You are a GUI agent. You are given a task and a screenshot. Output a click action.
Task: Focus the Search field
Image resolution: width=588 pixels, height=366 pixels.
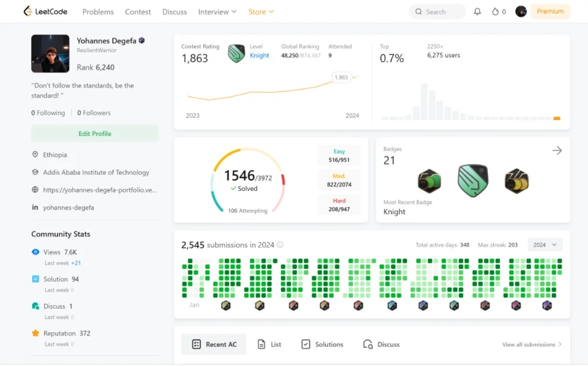pyautogui.click(x=437, y=11)
